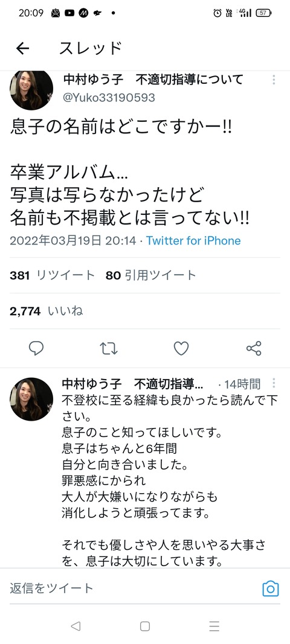Screen dimensions: 290x644
Task: Open the reply speech bubble icon
Action: (x=36, y=348)
